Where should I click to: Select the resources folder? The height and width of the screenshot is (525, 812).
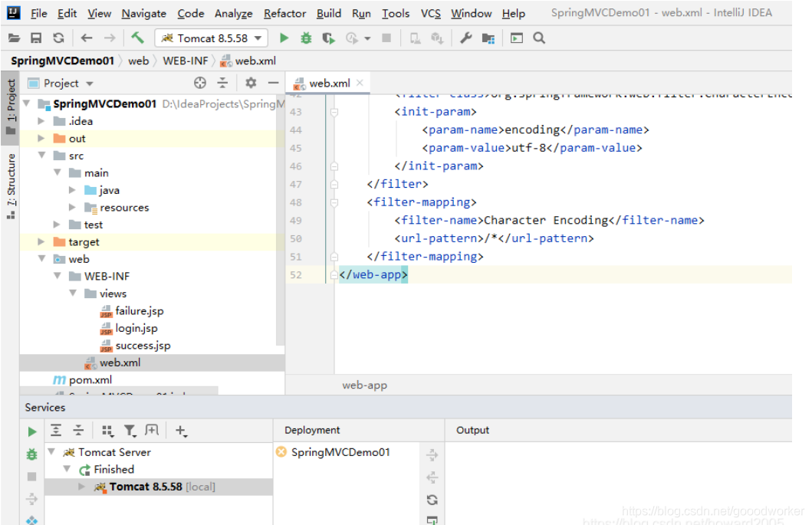(x=124, y=207)
